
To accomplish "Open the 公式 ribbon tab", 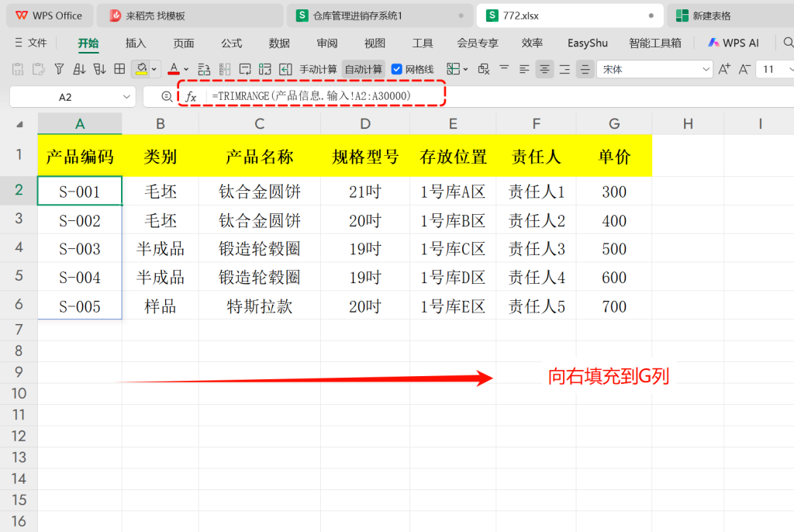I will tap(231, 43).
